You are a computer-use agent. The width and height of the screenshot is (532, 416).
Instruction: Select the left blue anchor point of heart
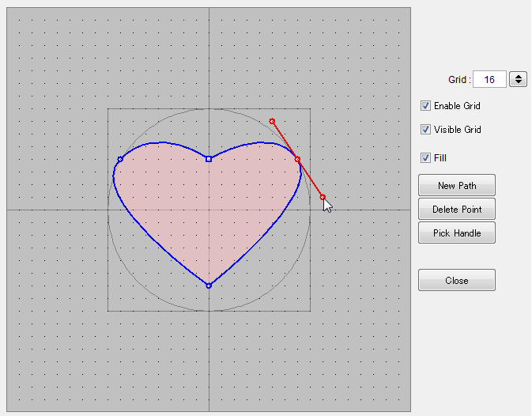pos(120,159)
